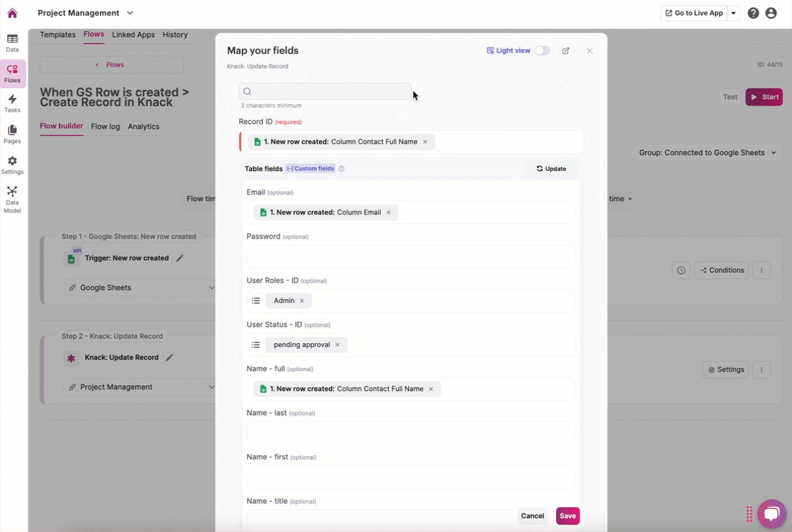Click the field search input box

pos(325,91)
